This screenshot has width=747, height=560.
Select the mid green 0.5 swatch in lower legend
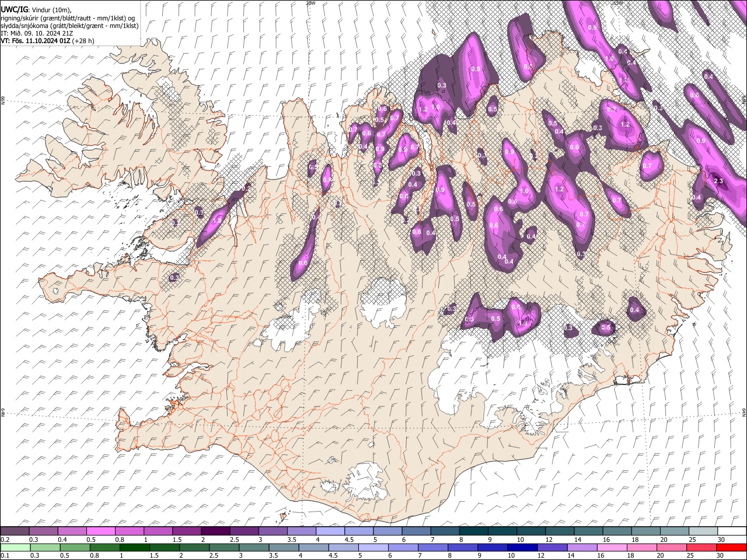(x=75, y=547)
